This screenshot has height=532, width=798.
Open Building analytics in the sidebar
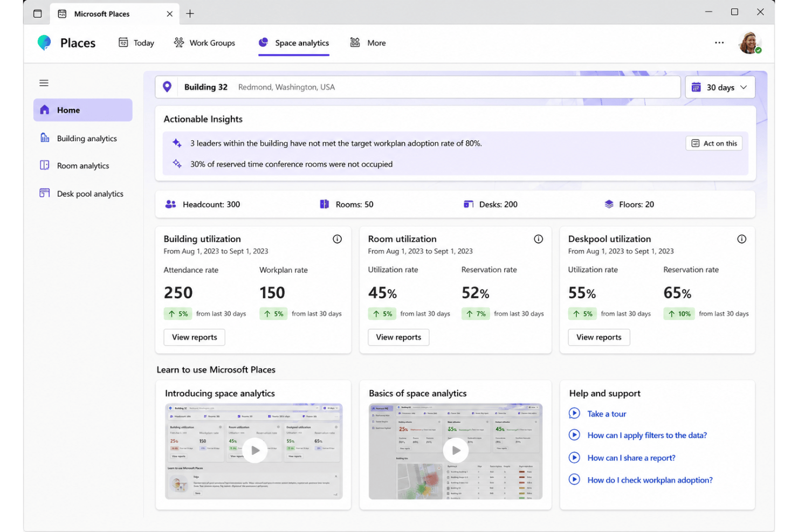point(83,139)
